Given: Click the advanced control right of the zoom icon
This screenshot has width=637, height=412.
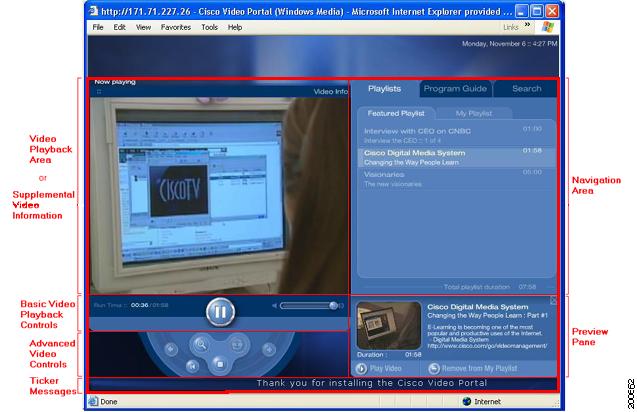Looking at the screenshot, I should [x=238, y=345].
